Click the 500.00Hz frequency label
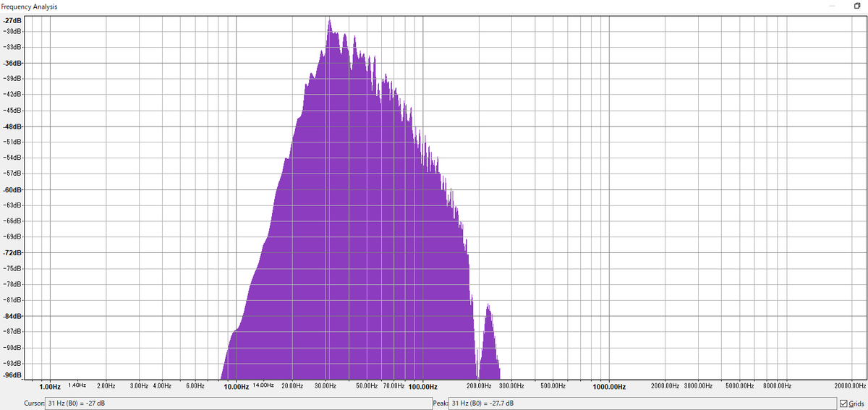 pos(553,387)
